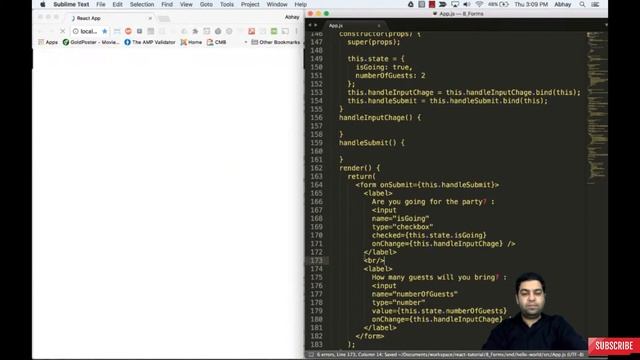Stop page loading in Chrome
Screen dimensions: 640x360
(62, 31)
